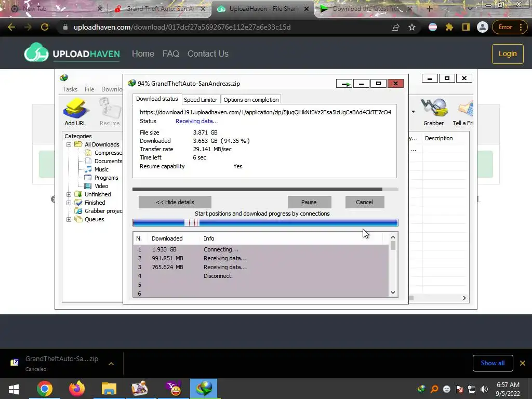The width and height of the screenshot is (532, 399).
Task: Open a new browser tab with plus button
Action: pyautogui.click(x=429, y=9)
